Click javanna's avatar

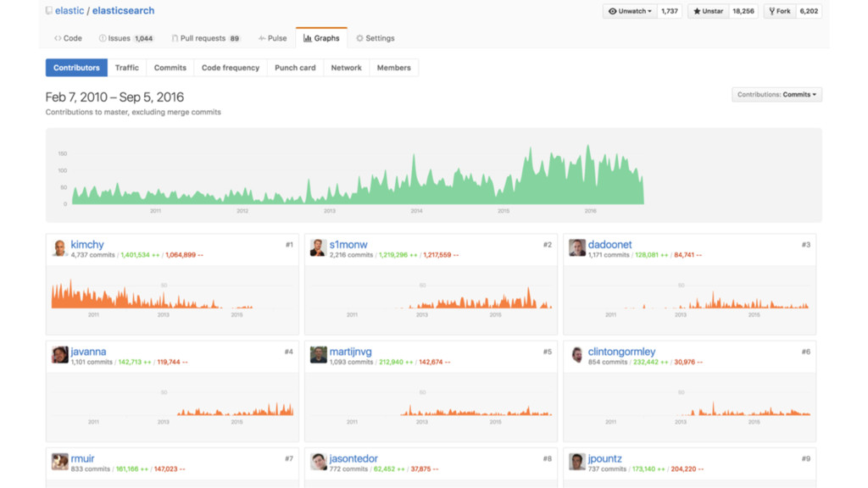(x=60, y=355)
